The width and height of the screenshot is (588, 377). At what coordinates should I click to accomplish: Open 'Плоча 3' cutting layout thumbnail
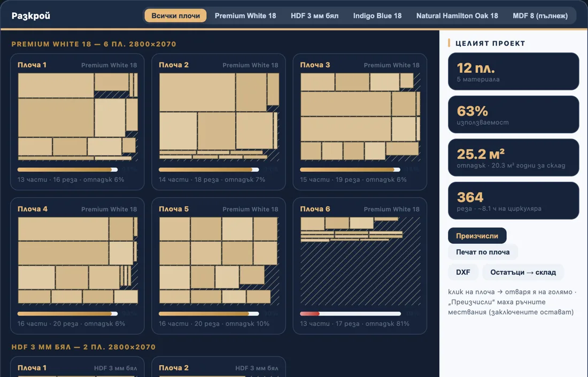click(x=360, y=117)
